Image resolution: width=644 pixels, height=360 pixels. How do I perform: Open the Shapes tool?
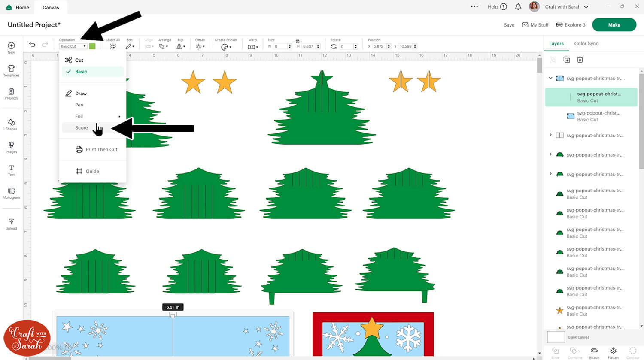[x=11, y=125]
